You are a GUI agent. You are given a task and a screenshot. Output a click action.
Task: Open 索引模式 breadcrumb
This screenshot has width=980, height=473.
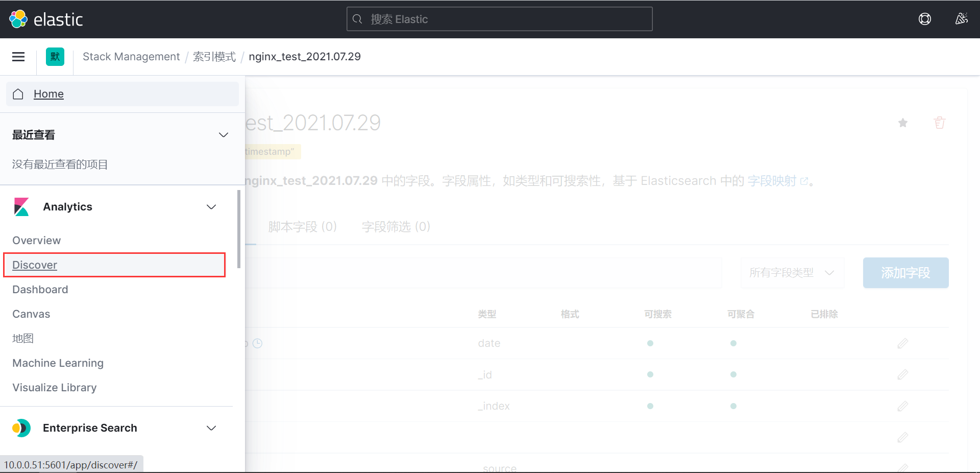tap(214, 57)
